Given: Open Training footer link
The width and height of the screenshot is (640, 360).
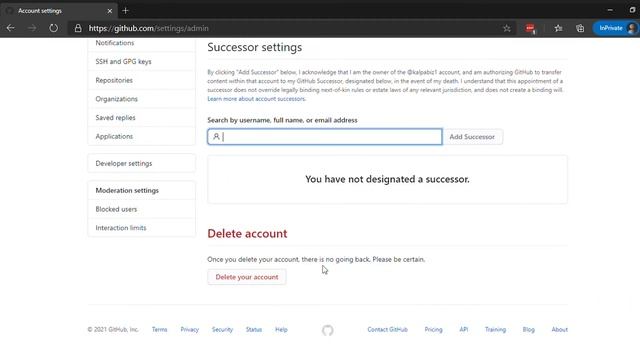Looking at the screenshot, I should pos(495,329).
